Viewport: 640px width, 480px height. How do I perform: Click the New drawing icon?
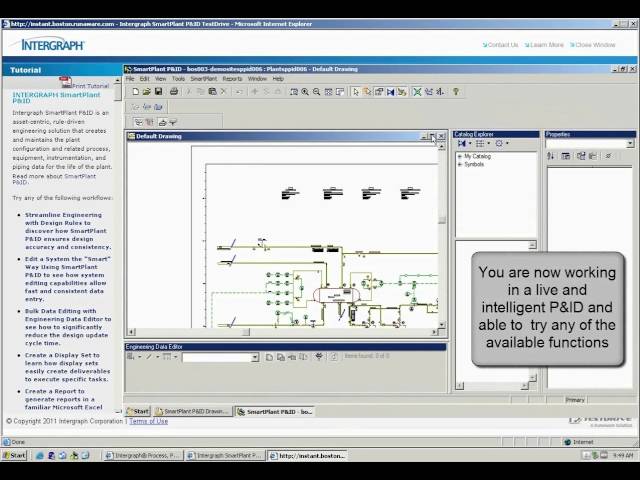[x=136, y=92]
